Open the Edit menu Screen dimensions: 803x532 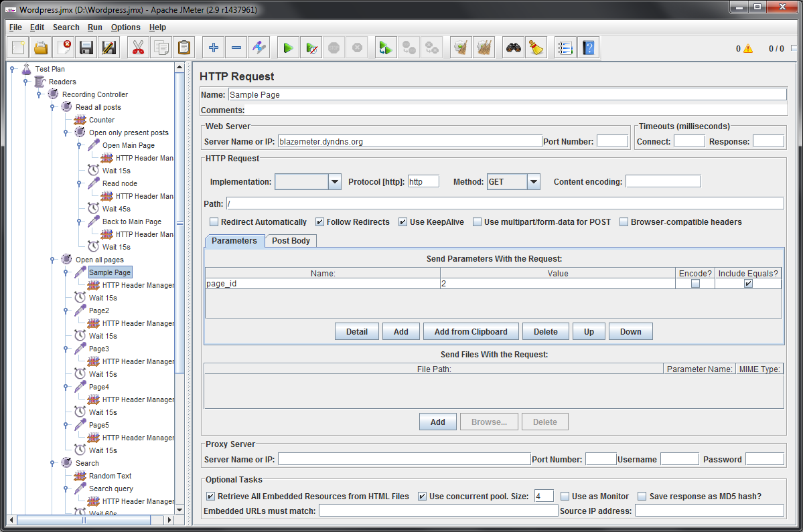point(37,27)
